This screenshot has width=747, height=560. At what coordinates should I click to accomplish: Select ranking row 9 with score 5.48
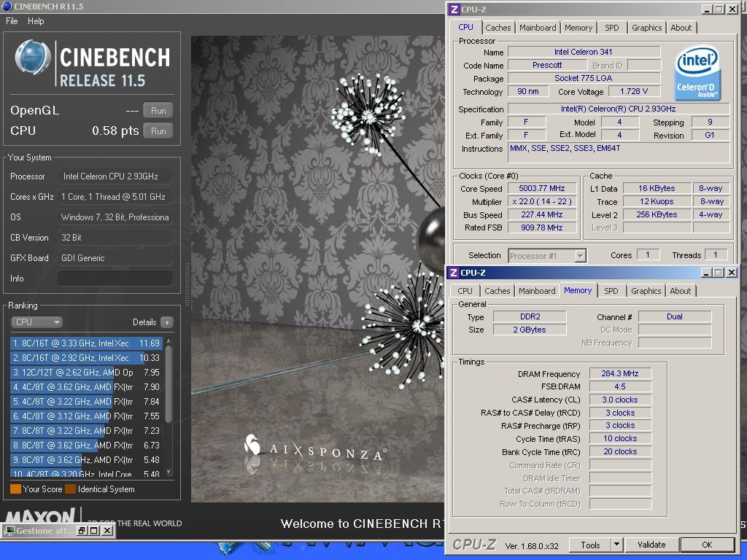86,460
